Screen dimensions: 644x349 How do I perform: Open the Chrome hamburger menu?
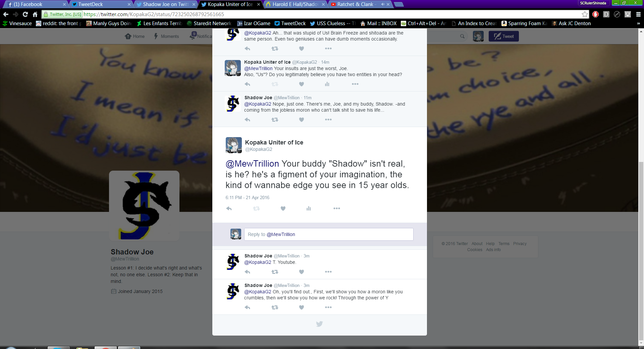pyautogui.click(x=638, y=14)
